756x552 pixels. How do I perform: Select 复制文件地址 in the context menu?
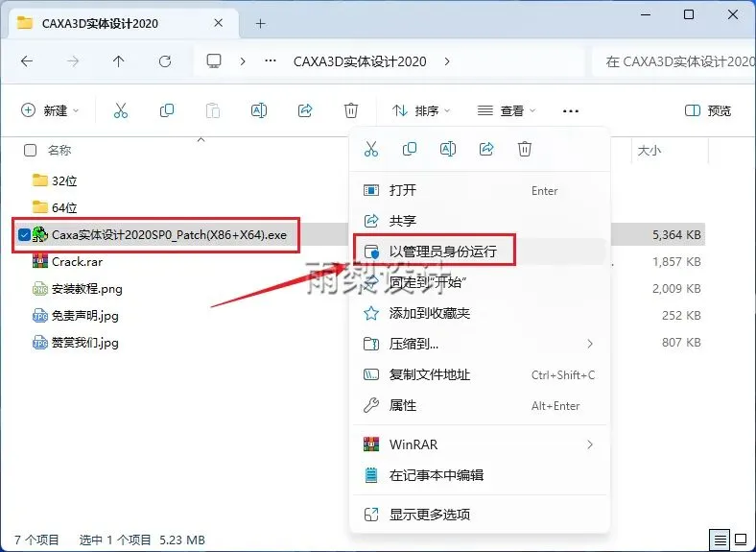tap(480, 375)
